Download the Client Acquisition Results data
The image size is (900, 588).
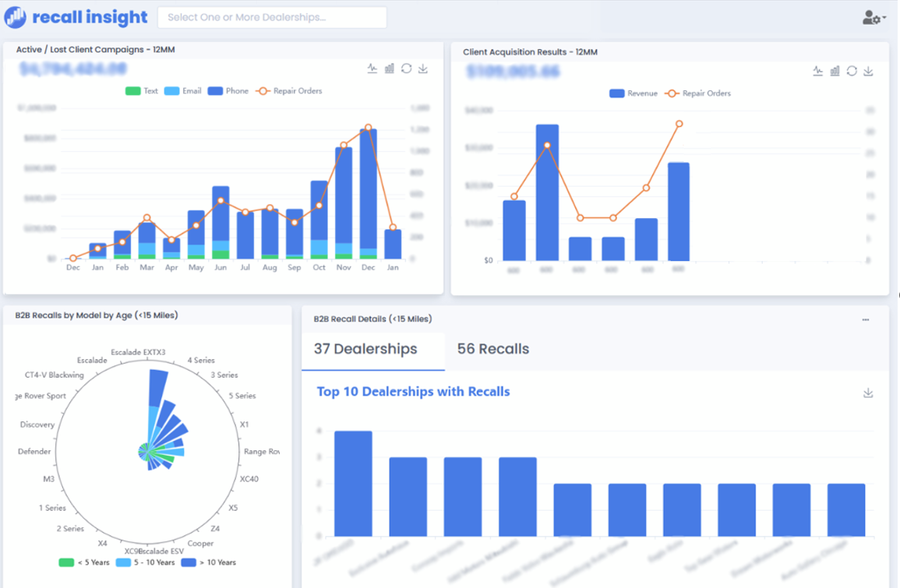869,71
